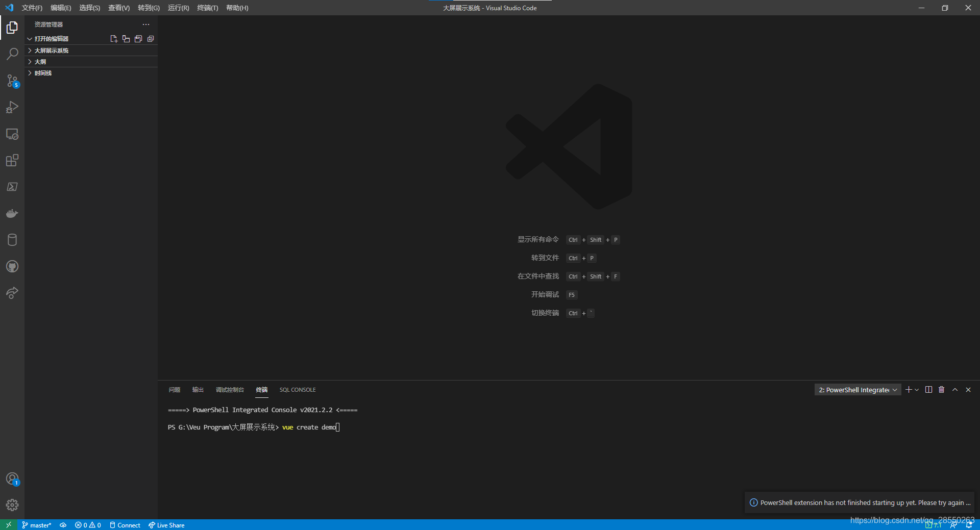Open the Search view in activity bar
This screenshot has width=980, height=530.
click(12, 54)
